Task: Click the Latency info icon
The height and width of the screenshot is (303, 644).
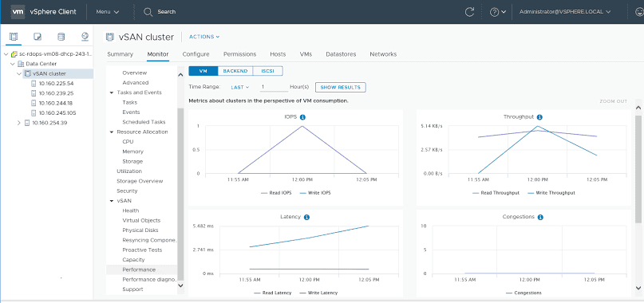Action: click(306, 217)
